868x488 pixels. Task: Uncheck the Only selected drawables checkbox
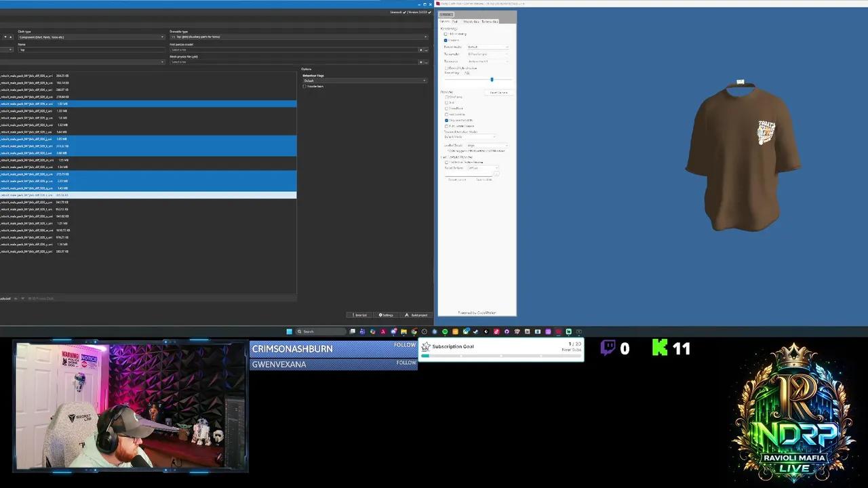coord(446,120)
